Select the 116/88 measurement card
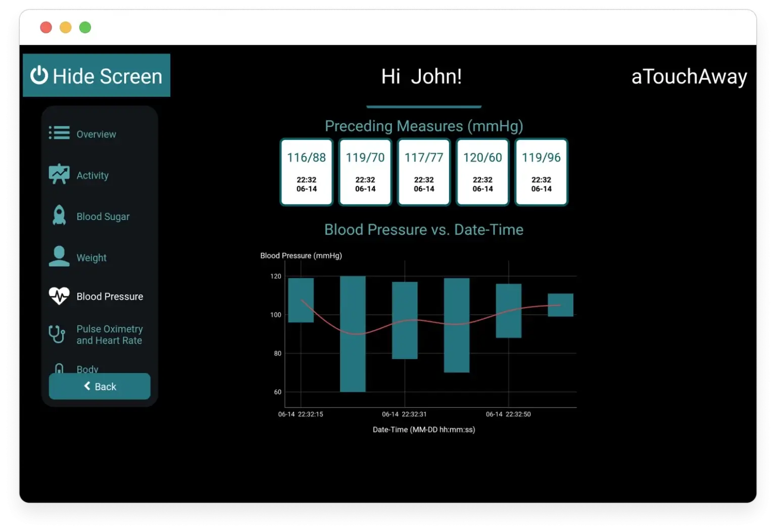The image size is (776, 532). [x=307, y=172]
